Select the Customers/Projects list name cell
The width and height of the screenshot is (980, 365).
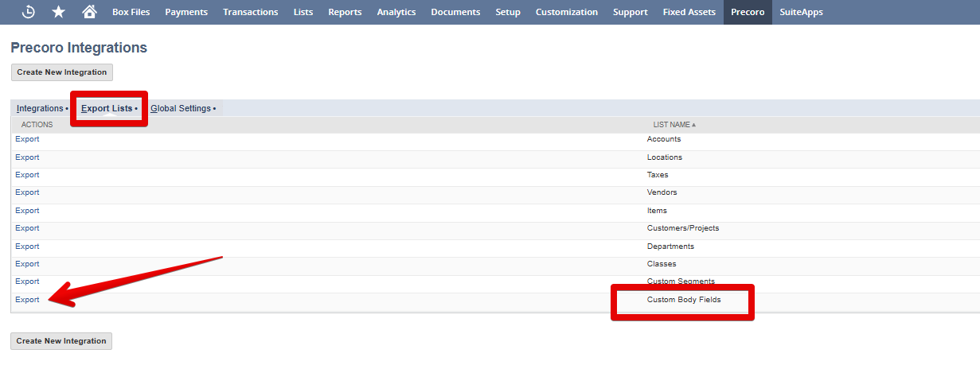tap(683, 228)
